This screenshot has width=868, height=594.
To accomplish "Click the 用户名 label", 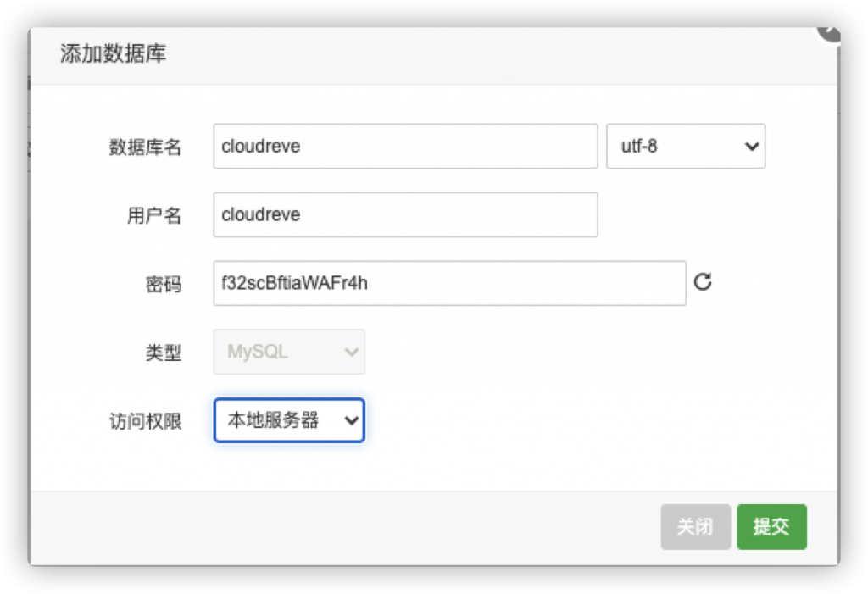I will (x=154, y=216).
